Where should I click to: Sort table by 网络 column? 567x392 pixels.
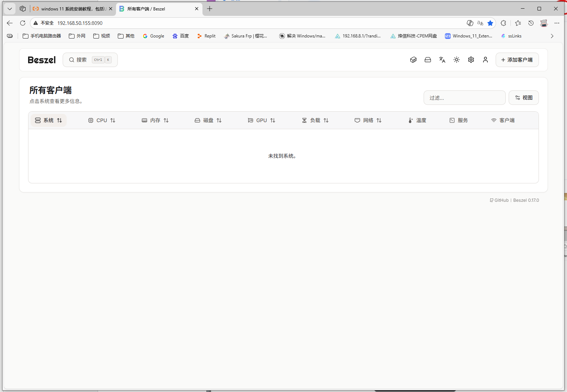368,120
